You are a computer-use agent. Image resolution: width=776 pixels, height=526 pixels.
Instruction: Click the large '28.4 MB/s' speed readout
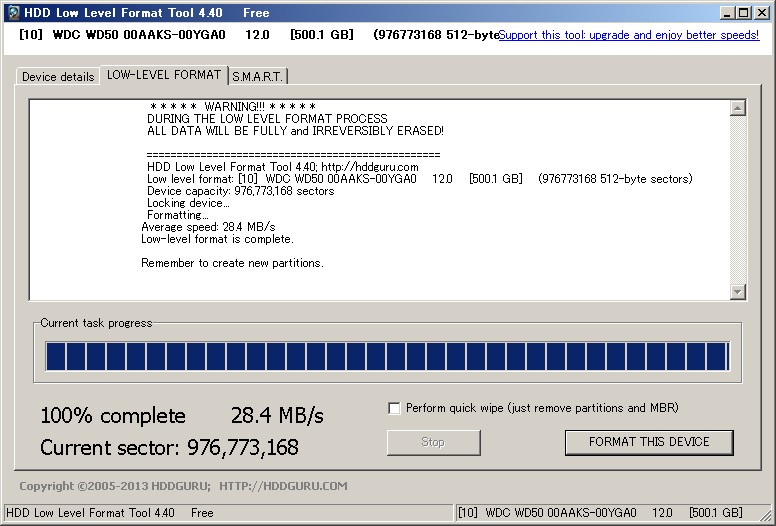click(277, 416)
